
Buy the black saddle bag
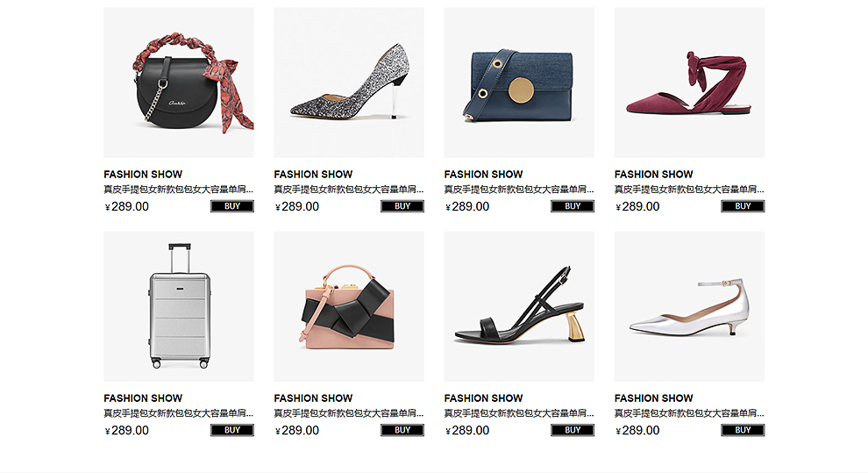[232, 206]
